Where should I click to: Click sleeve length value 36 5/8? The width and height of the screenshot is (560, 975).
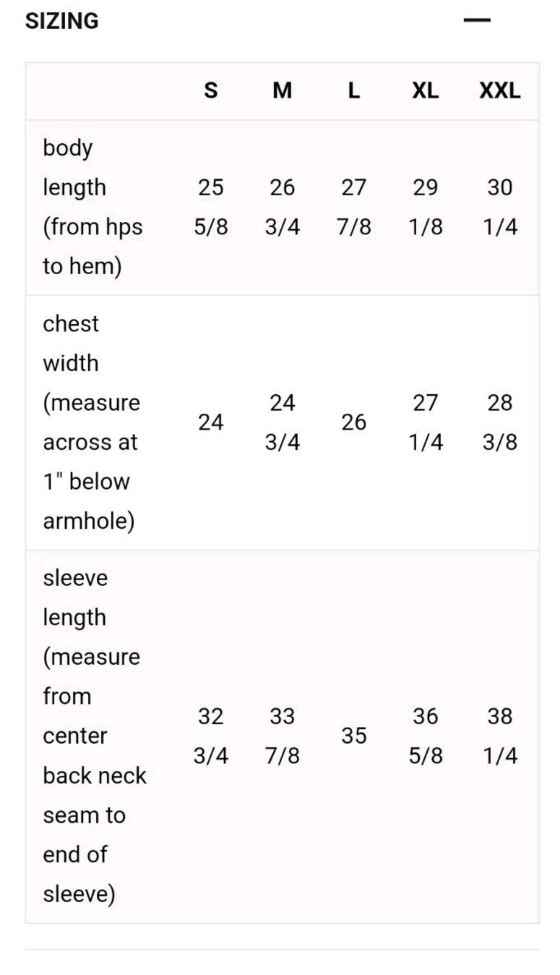coord(425,736)
